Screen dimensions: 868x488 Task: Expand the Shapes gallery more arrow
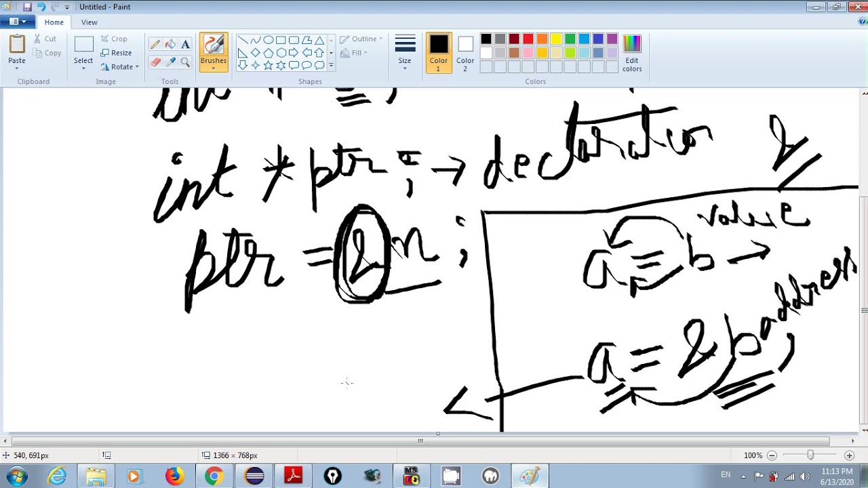tap(331, 66)
